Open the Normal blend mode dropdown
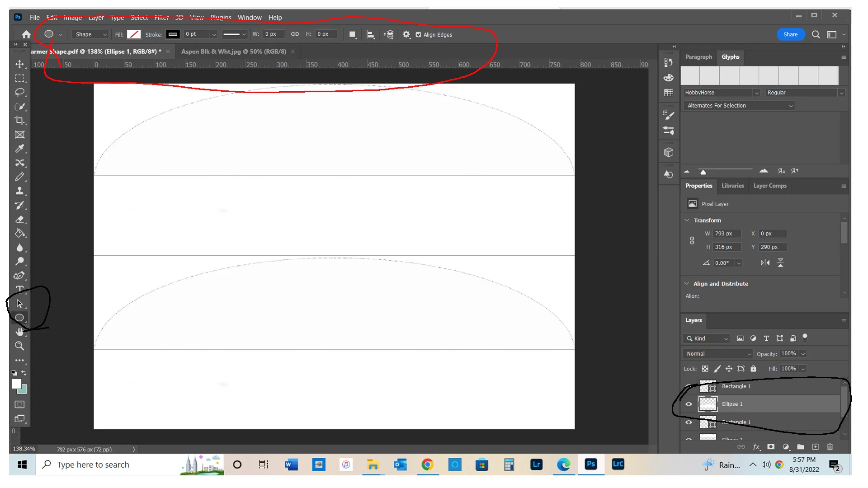 tap(718, 354)
